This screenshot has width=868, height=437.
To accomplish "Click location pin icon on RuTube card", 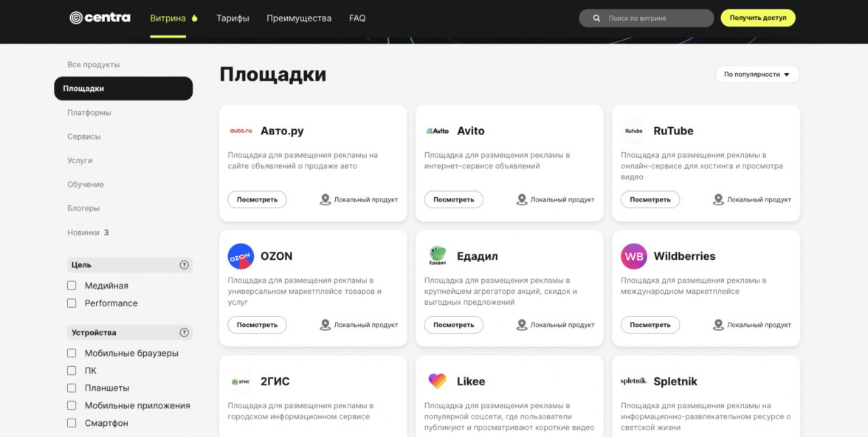I will [x=718, y=199].
